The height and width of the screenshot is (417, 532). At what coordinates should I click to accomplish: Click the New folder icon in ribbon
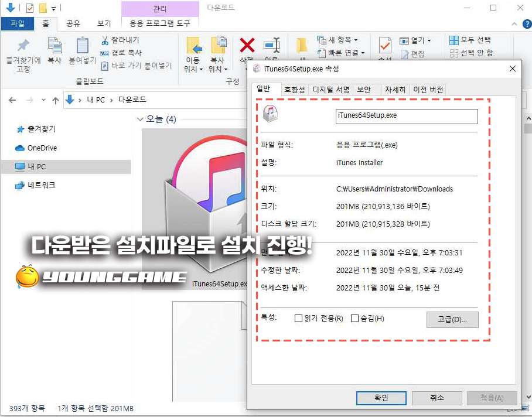(x=301, y=46)
